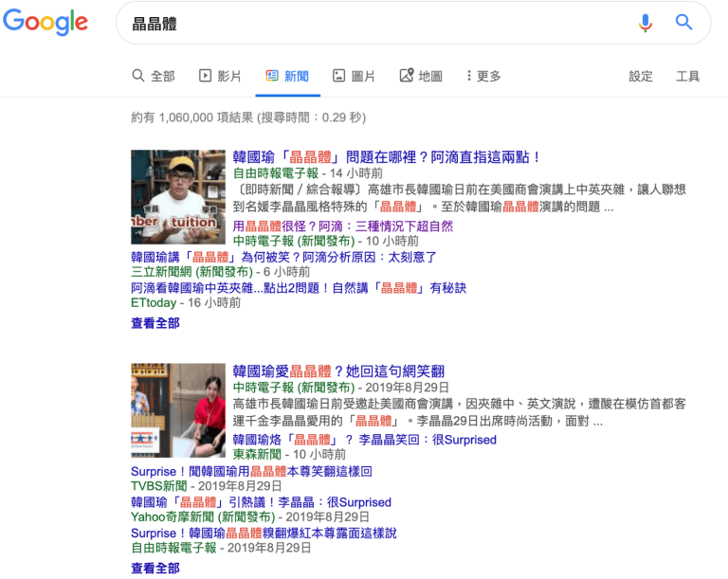The image size is (728, 579).
Task: Open ETtoday article about 阿滴看韓國瑜中英夾雜
Action: (299, 288)
